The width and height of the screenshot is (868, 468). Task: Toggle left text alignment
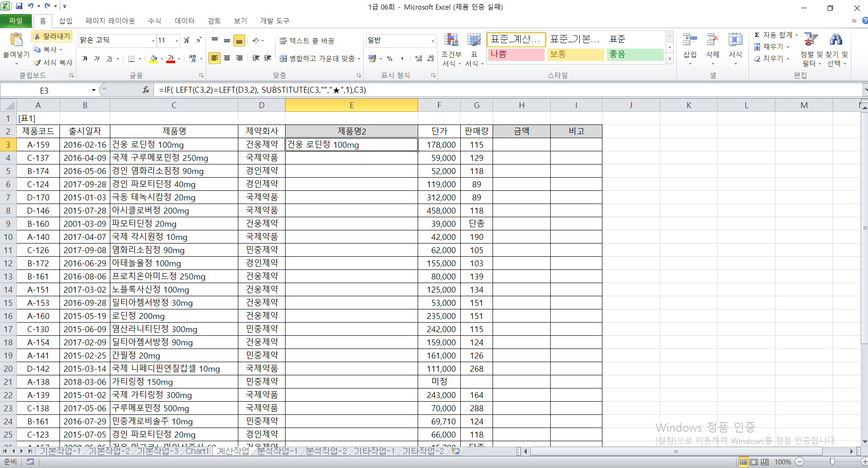tap(214, 58)
